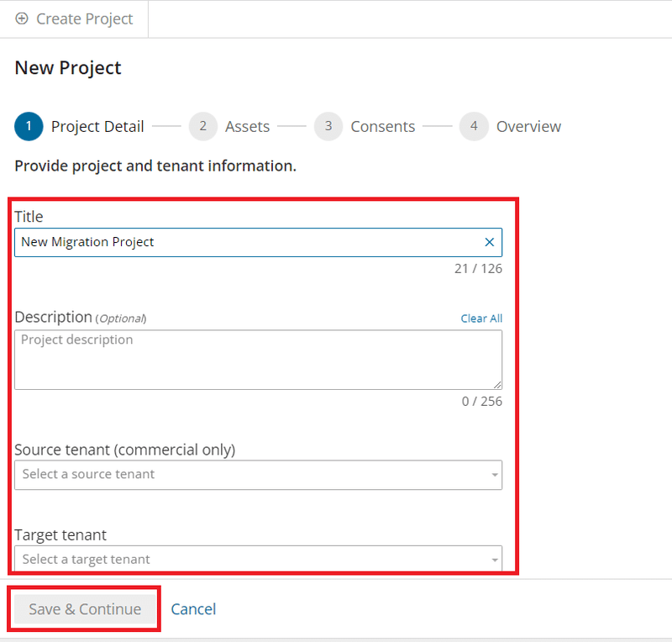The width and height of the screenshot is (672, 642).
Task: Open the Create Project tab
Action: pos(84,18)
